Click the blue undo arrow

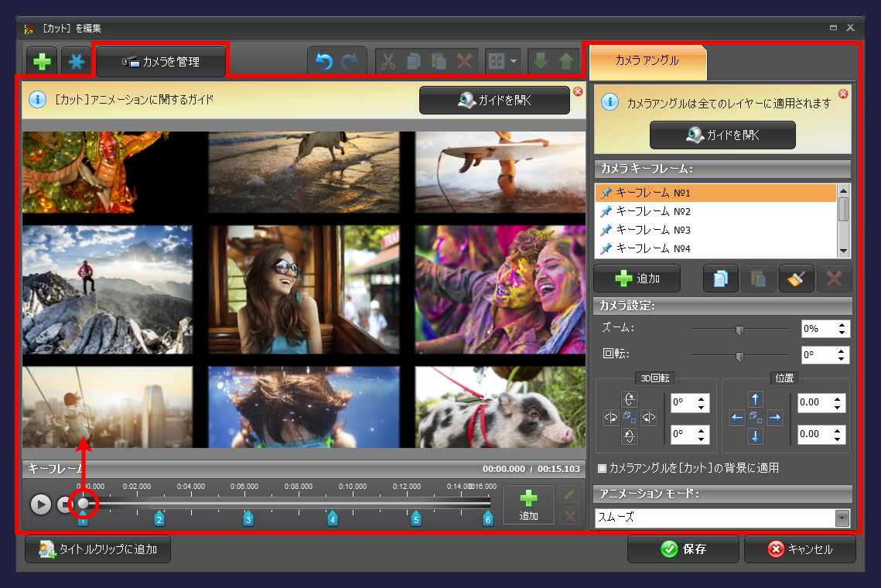tap(324, 62)
